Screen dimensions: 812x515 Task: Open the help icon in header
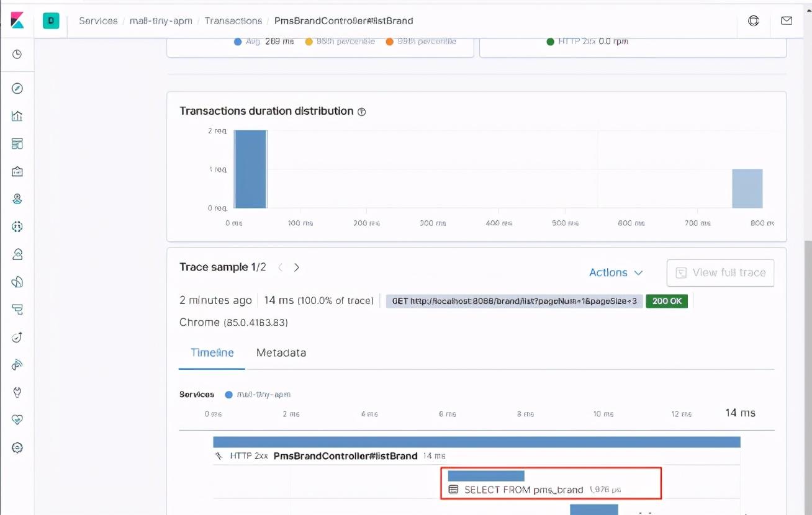coord(754,20)
